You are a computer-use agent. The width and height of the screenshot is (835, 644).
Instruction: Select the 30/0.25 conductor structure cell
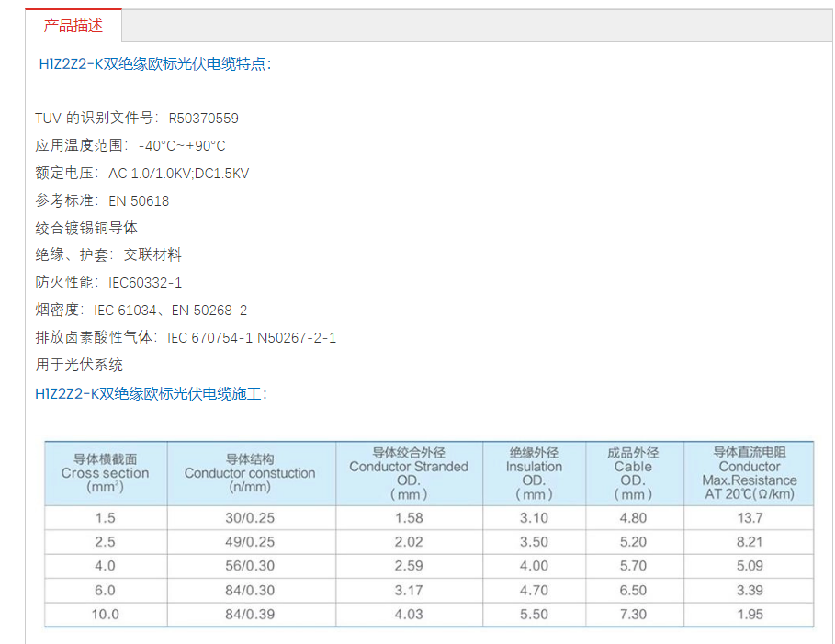point(250,518)
